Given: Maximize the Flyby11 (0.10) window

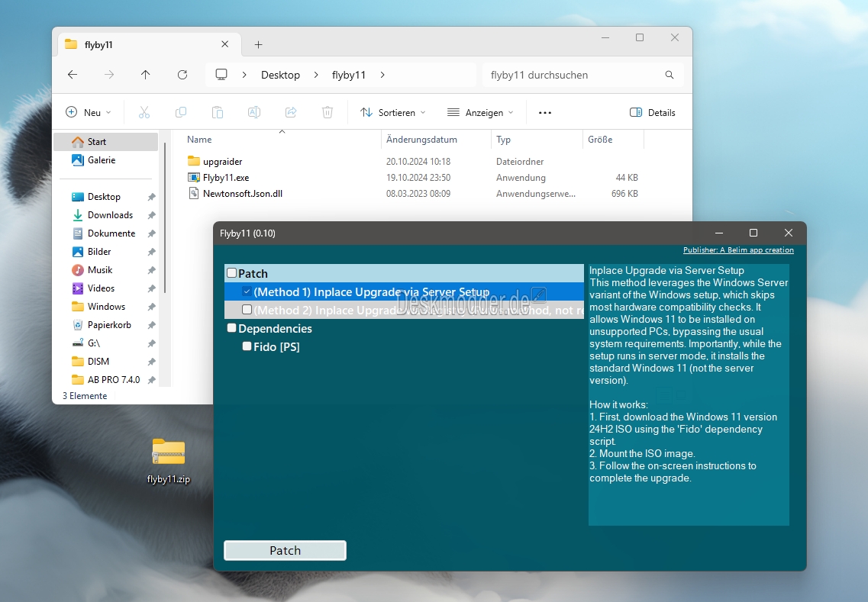Looking at the screenshot, I should [753, 233].
